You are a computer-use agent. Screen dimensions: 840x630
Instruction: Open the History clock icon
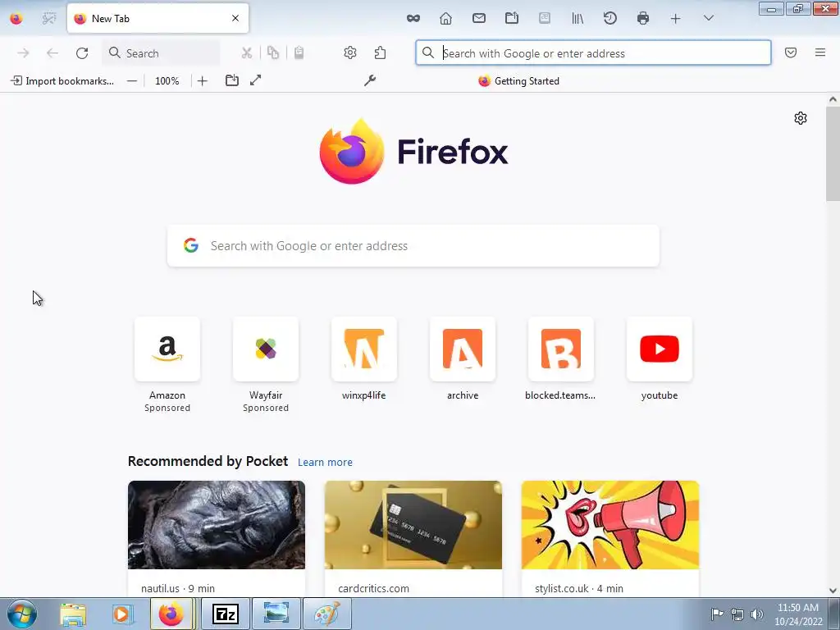coord(610,19)
